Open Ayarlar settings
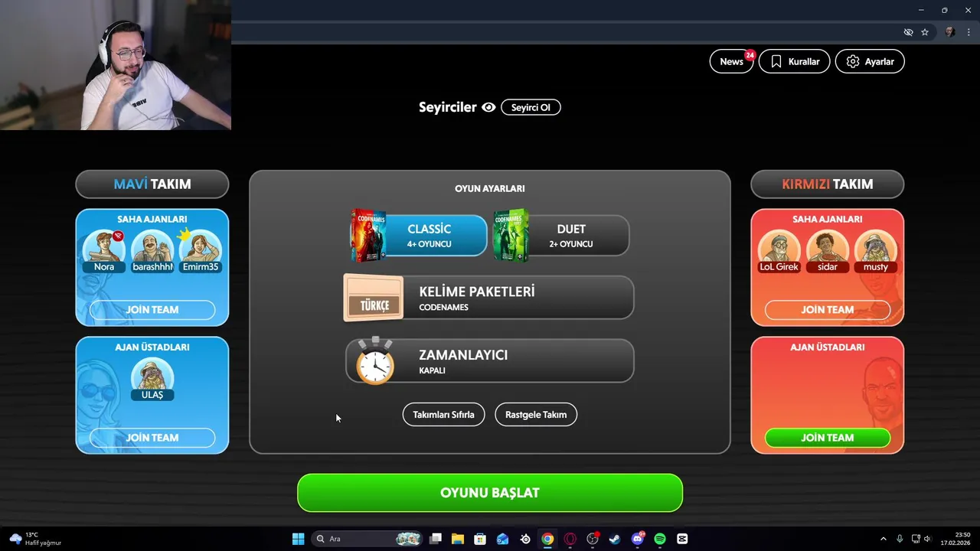 [870, 61]
